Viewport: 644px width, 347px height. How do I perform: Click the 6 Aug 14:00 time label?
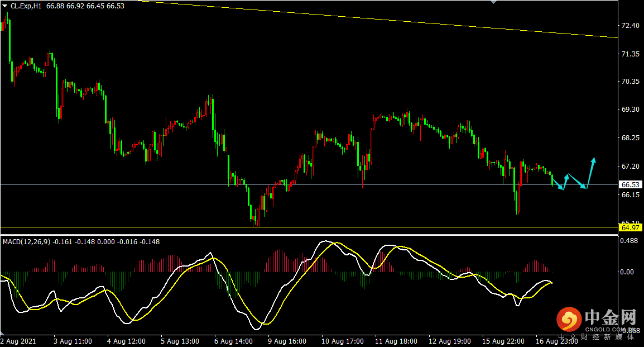point(233,341)
